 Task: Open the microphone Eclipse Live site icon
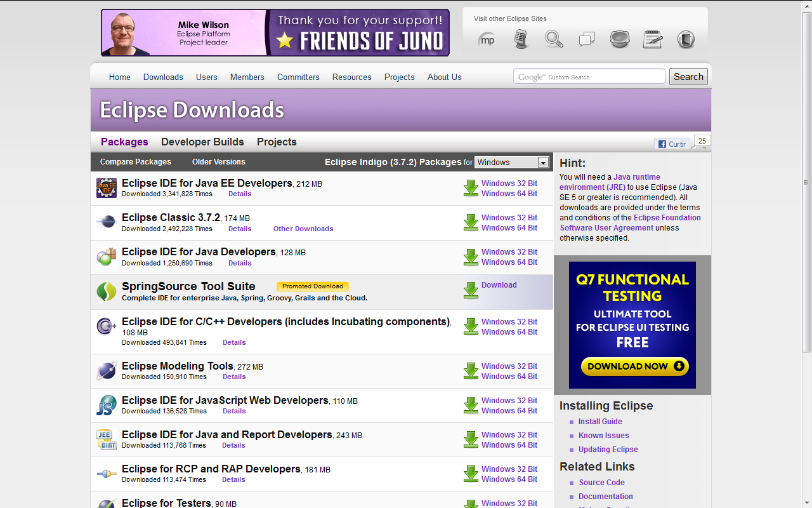(521, 39)
